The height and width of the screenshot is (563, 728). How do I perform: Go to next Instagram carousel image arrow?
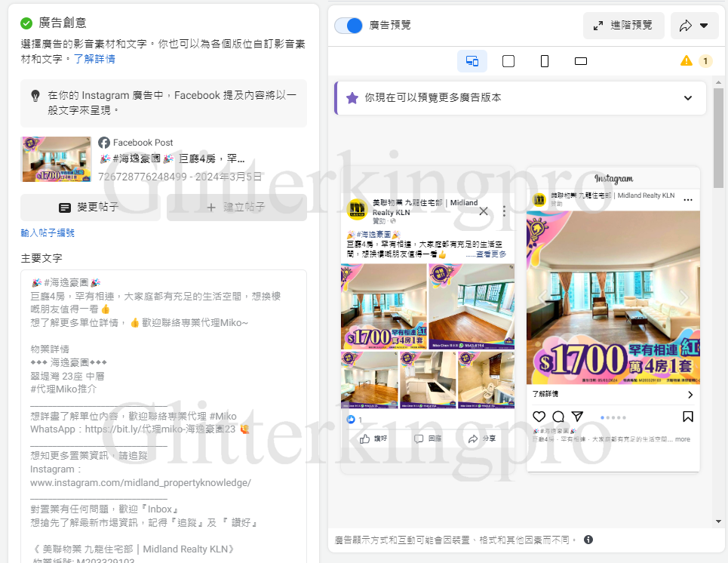tap(684, 297)
